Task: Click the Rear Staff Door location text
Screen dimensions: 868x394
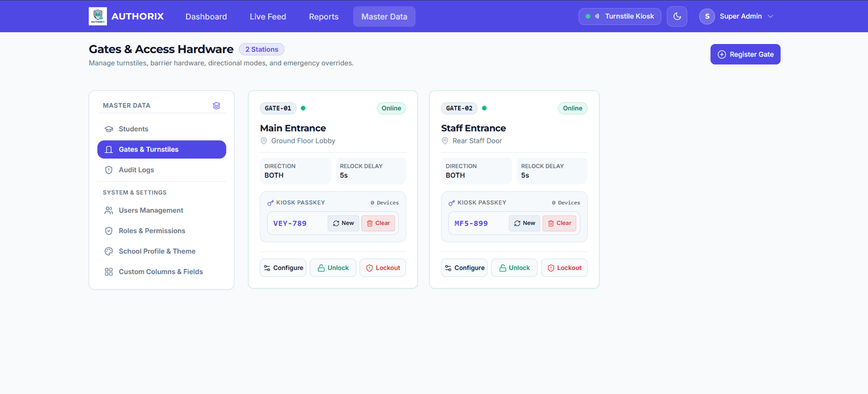Action: [x=478, y=141]
